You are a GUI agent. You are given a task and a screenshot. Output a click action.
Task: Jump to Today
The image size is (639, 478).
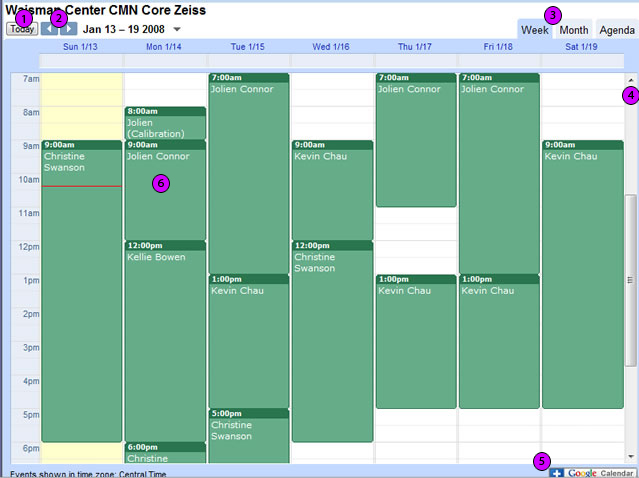pos(22,29)
